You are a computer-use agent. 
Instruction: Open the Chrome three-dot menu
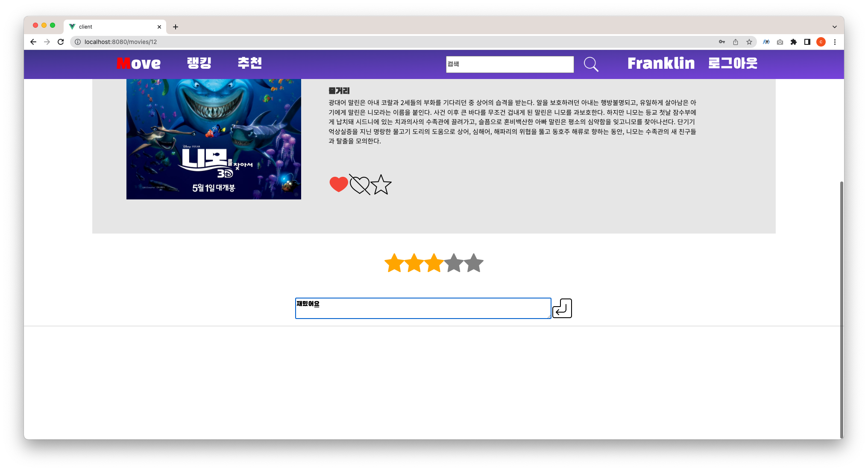[x=835, y=42]
